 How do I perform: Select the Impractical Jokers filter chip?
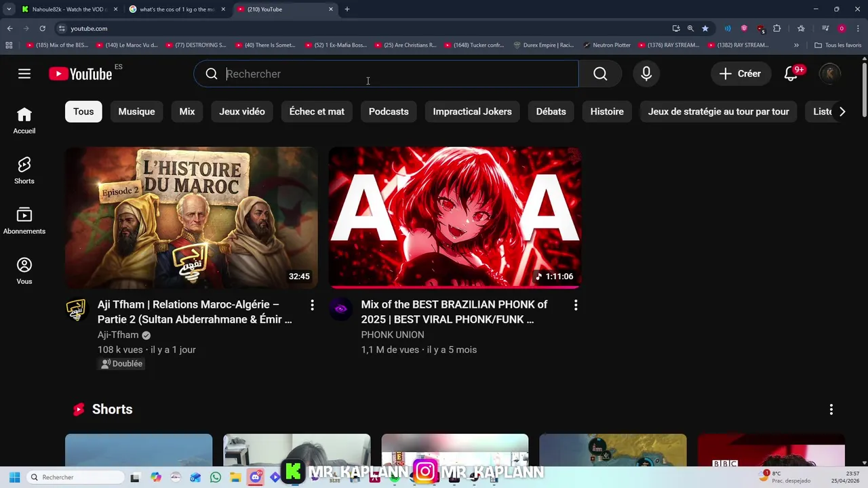473,112
